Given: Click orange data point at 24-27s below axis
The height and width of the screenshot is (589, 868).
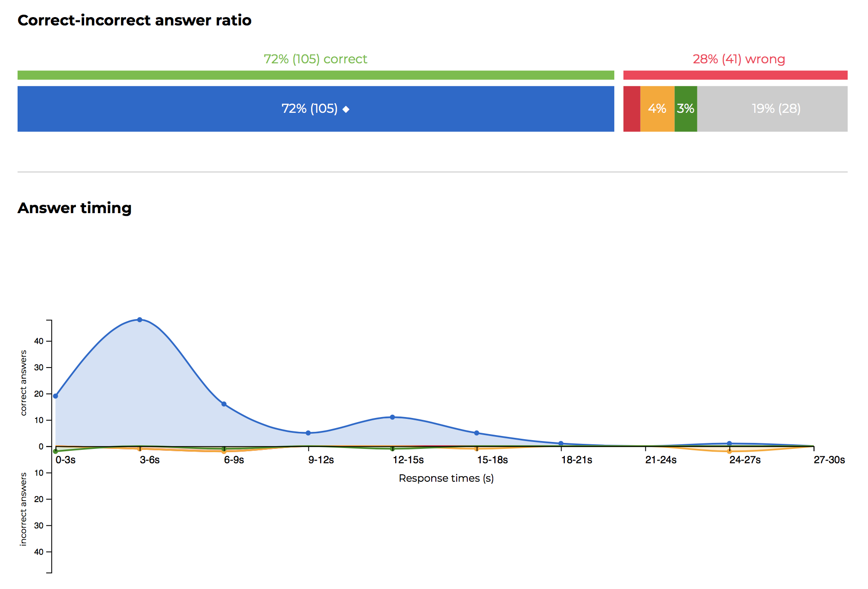Looking at the screenshot, I should click(x=729, y=451).
